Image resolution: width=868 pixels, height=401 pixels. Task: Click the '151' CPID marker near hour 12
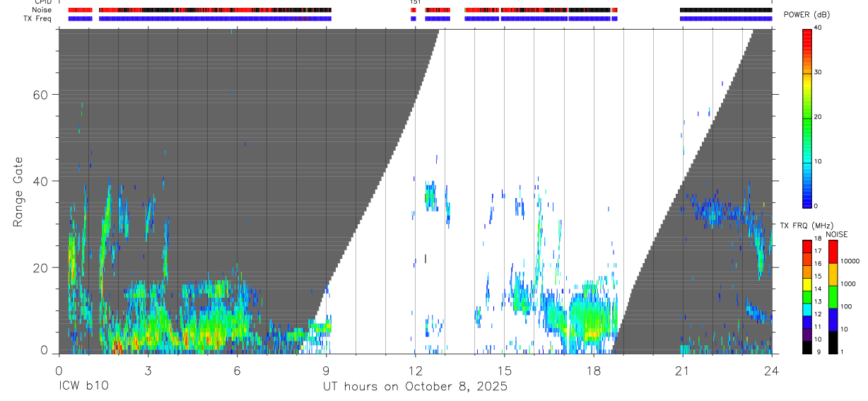(415, 2)
